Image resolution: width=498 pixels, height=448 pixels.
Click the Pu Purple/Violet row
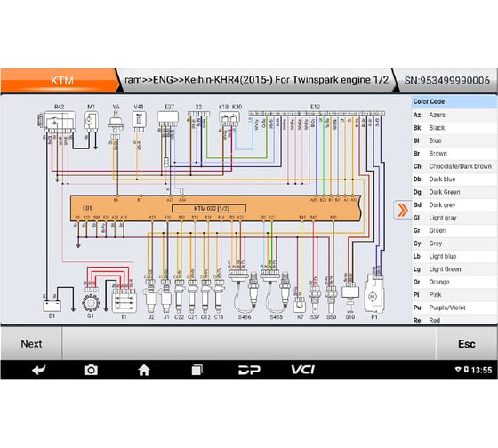tap(454, 308)
